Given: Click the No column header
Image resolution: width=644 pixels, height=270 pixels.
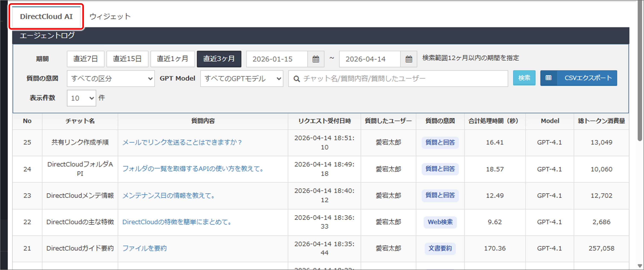Looking at the screenshot, I should 27,121.
